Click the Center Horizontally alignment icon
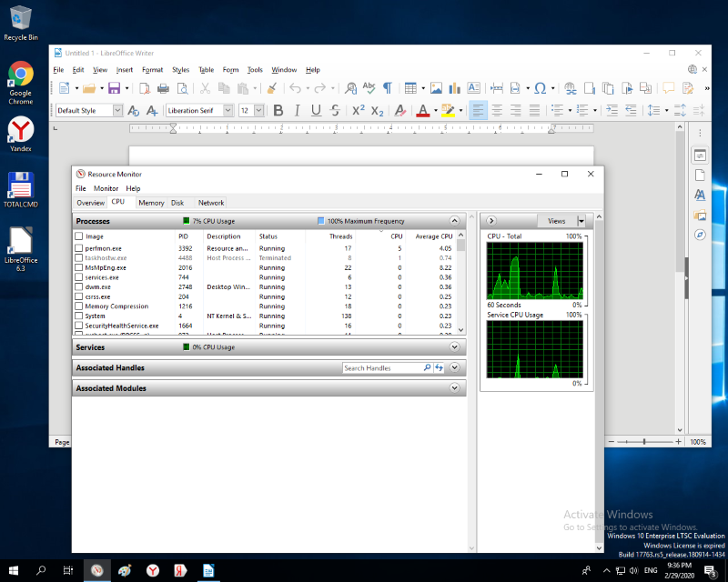 pyautogui.click(x=497, y=110)
